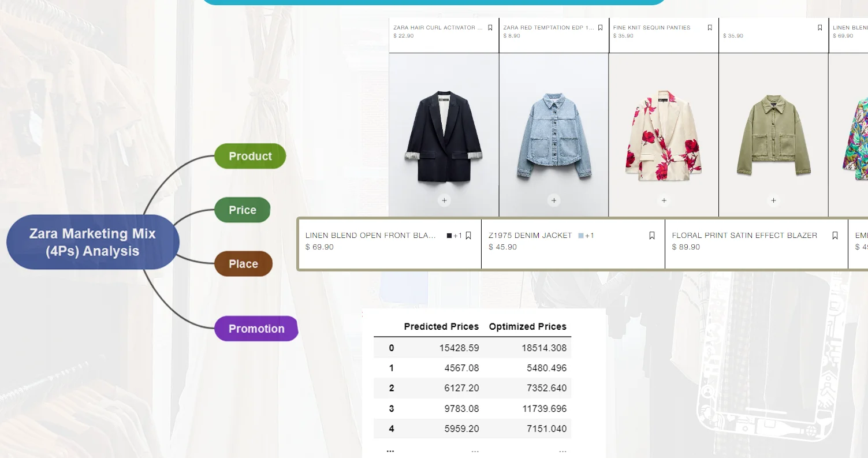Viewport: 868px width, 458px height.
Task: Select the Promotion node in the mind map
Action: pyautogui.click(x=256, y=328)
